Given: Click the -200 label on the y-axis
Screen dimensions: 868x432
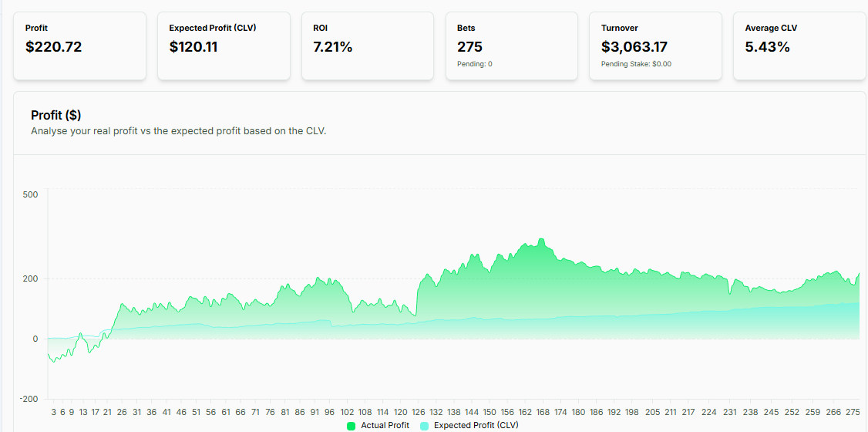Looking at the screenshot, I should [x=29, y=399].
